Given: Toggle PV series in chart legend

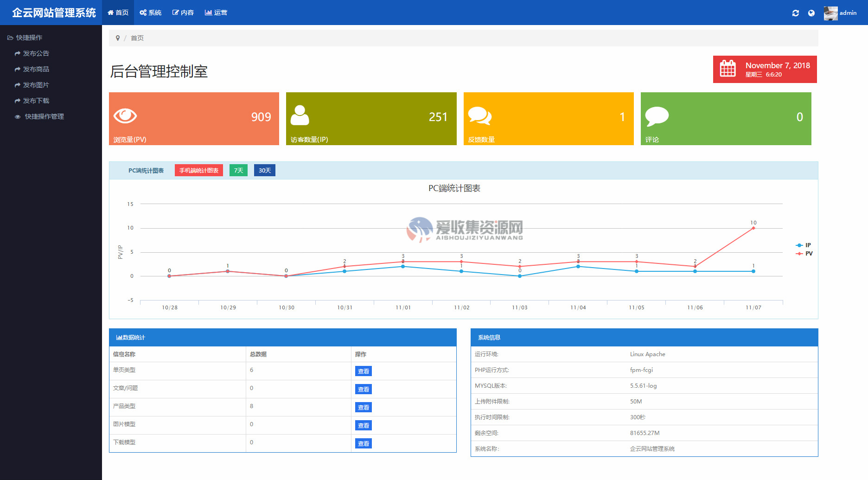Looking at the screenshot, I should click(804, 254).
